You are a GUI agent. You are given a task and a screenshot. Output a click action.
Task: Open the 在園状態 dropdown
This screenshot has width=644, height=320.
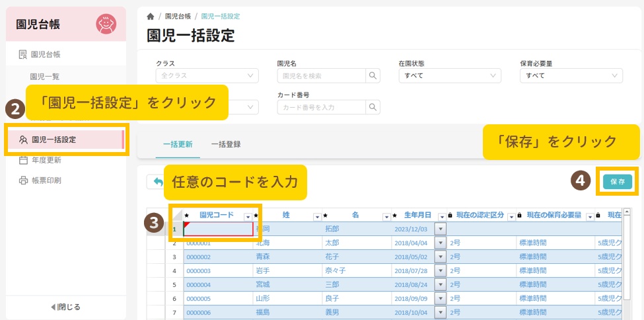click(x=449, y=75)
